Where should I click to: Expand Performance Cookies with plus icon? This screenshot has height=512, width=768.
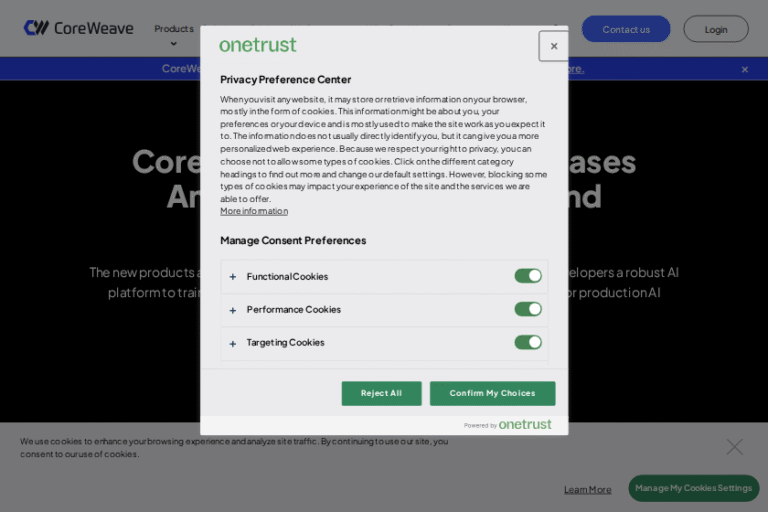(233, 310)
